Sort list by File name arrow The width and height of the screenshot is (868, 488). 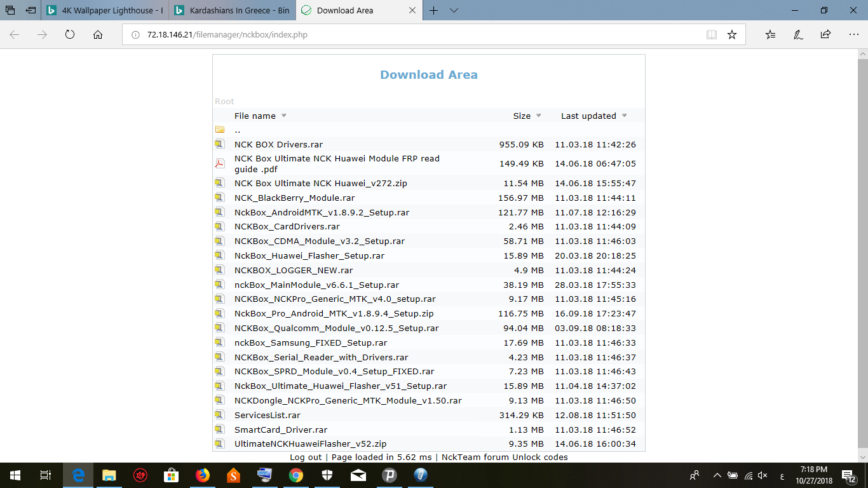coord(284,116)
